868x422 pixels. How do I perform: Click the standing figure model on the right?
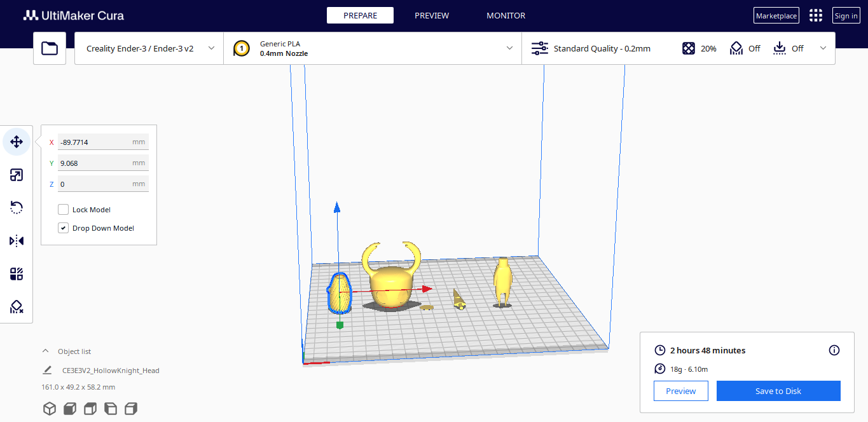[x=503, y=282]
